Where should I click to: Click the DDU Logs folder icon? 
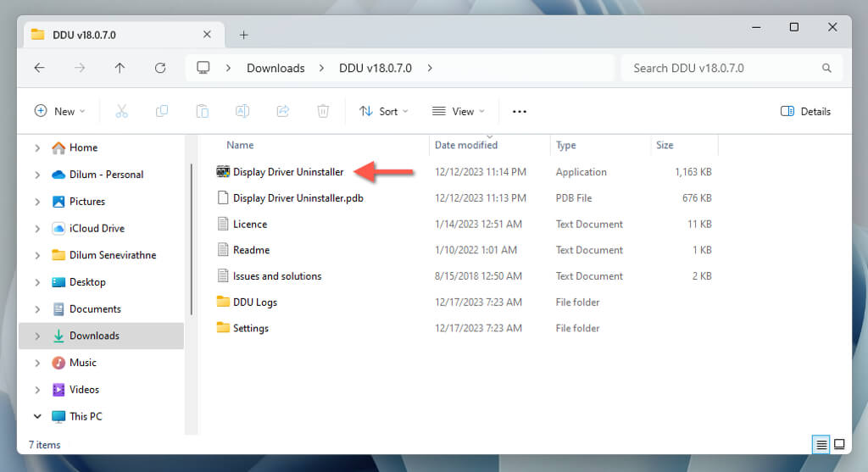click(x=223, y=302)
